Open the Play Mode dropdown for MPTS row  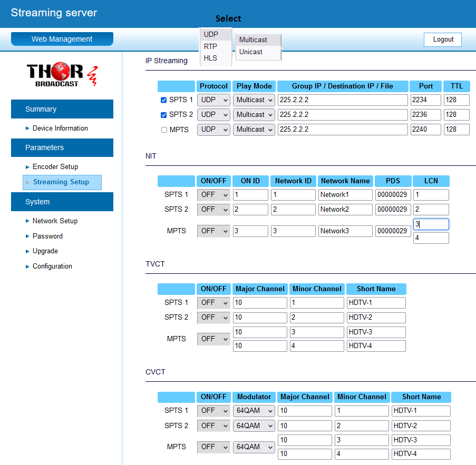(x=254, y=129)
